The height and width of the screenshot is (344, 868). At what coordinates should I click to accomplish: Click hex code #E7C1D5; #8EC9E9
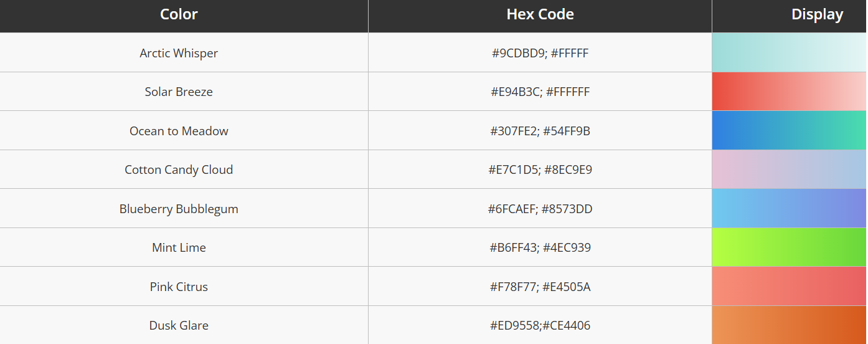[x=540, y=170]
